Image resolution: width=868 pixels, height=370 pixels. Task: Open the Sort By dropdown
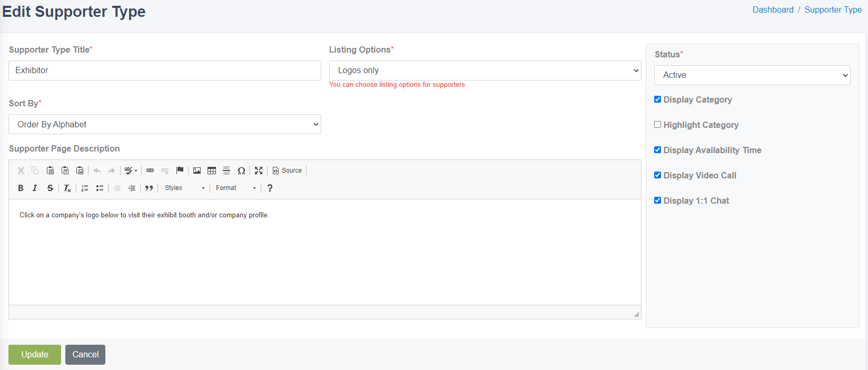pos(164,124)
